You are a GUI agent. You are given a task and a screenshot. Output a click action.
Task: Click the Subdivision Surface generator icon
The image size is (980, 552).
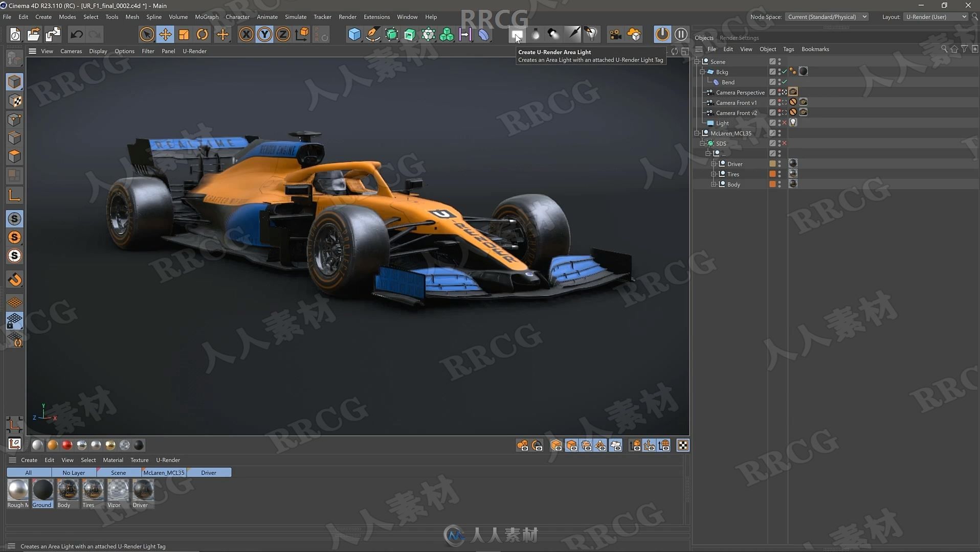click(x=391, y=35)
